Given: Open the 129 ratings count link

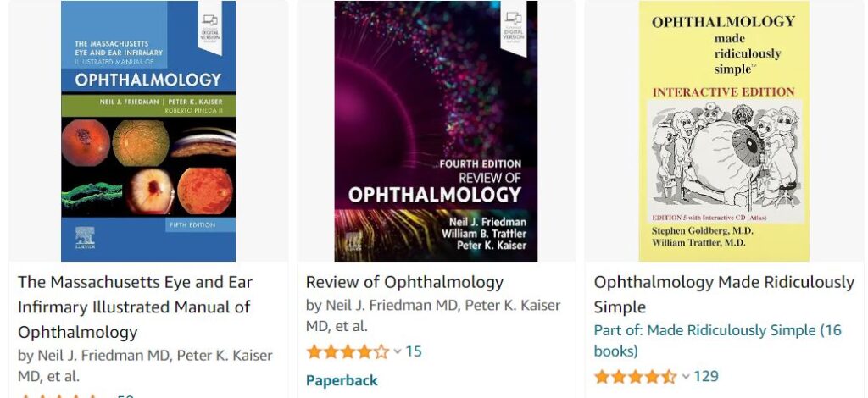Looking at the screenshot, I should tap(706, 376).
